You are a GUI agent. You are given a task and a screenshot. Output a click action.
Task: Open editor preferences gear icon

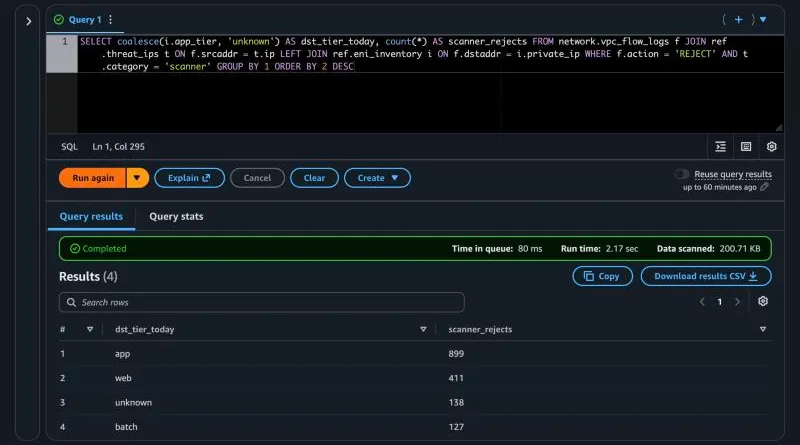[771, 146]
